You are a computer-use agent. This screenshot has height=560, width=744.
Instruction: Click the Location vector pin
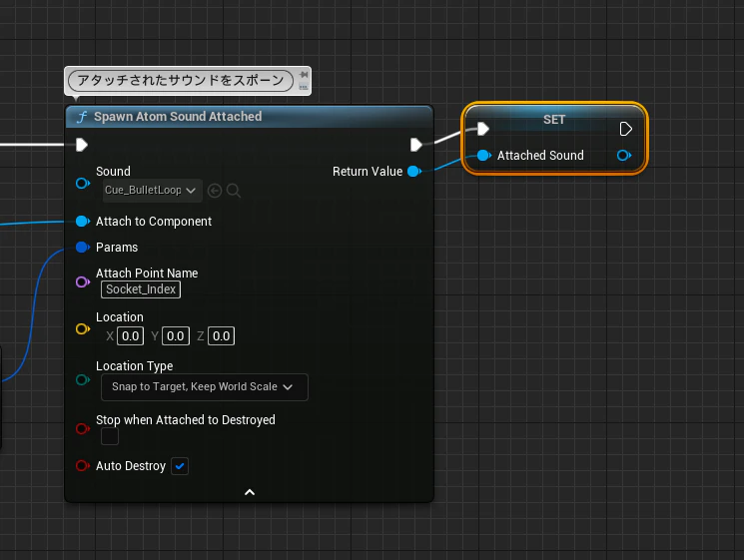click(x=83, y=328)
